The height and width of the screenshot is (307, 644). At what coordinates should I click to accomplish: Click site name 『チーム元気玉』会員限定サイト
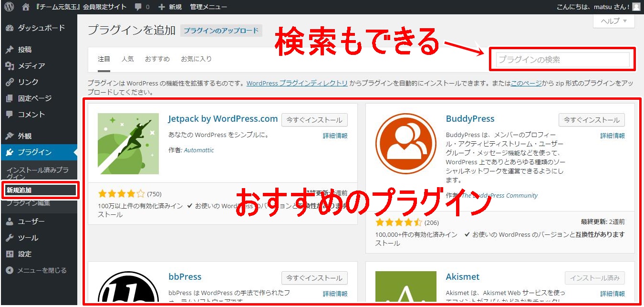click(82, 7)
